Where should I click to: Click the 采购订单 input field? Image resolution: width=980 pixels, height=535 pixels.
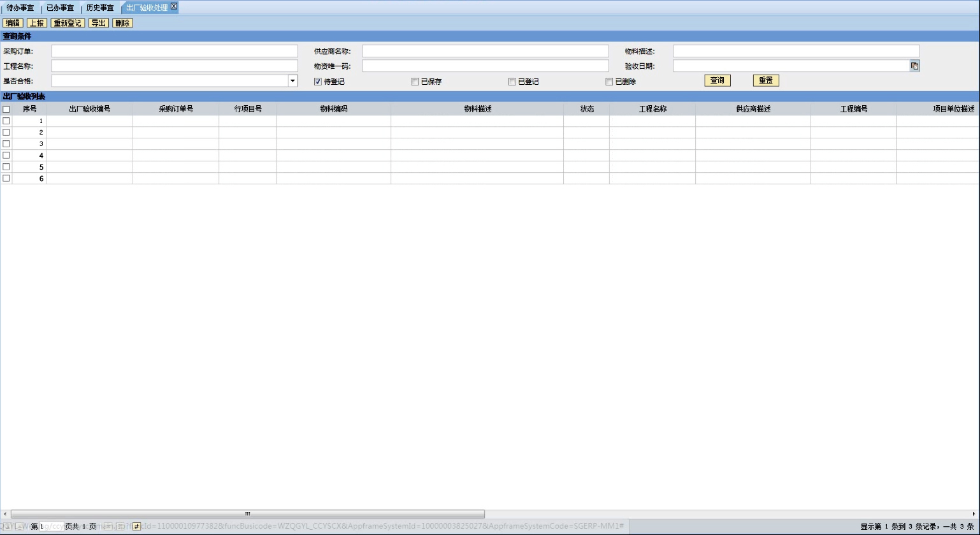pyautogui.click(x=175, y=51)
